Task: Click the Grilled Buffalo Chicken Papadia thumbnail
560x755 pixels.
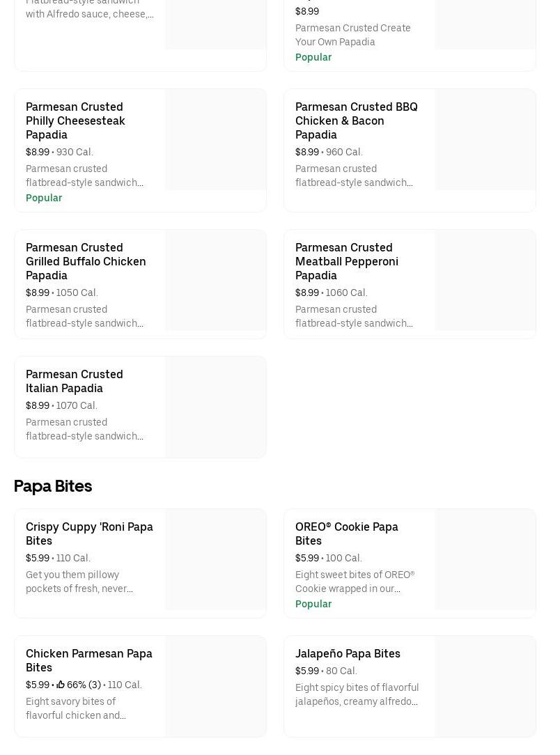Action: (x=215, y=281)
